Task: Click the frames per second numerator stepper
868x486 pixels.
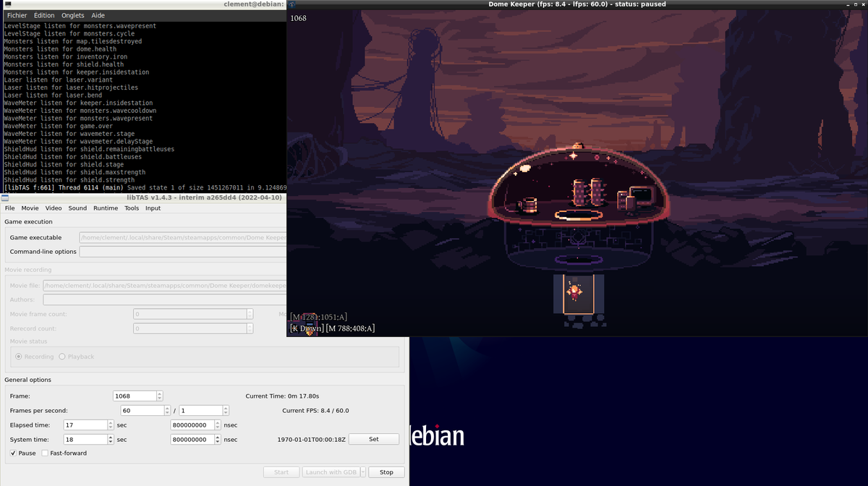Action: click(167, 410)
